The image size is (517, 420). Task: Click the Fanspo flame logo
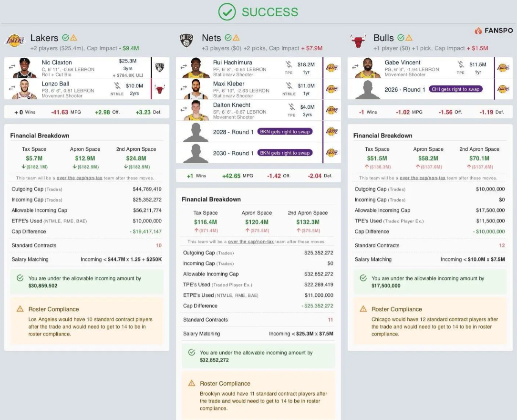coord(478,31)
